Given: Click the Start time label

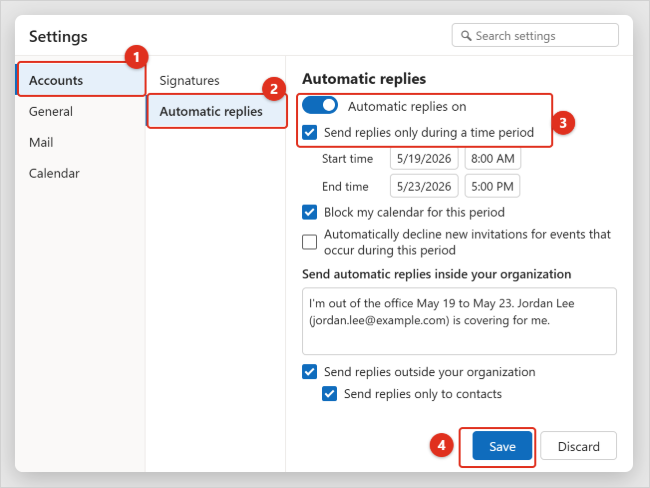Looking at the screenshot, I should pyautogui.click(x=347, y=159).
